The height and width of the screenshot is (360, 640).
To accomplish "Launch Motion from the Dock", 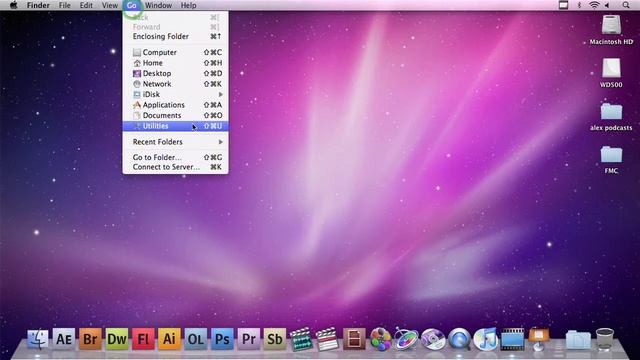I will [x=406, y=339].
